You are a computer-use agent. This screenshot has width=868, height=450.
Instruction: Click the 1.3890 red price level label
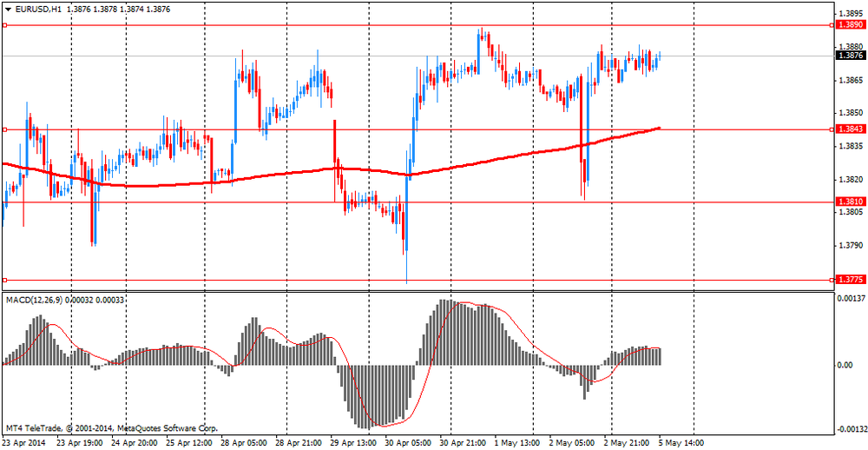[850, 25]
